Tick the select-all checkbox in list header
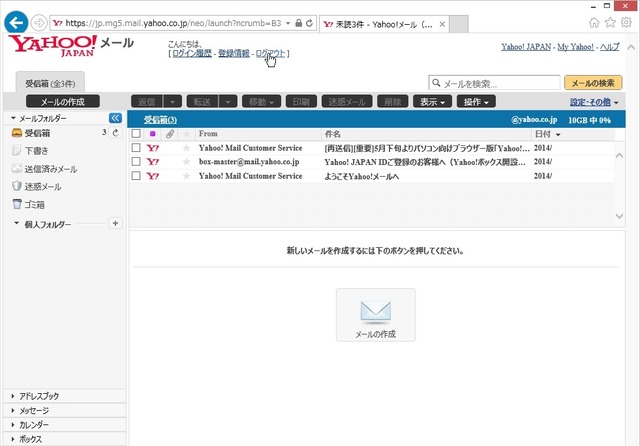 click(136, 133)
